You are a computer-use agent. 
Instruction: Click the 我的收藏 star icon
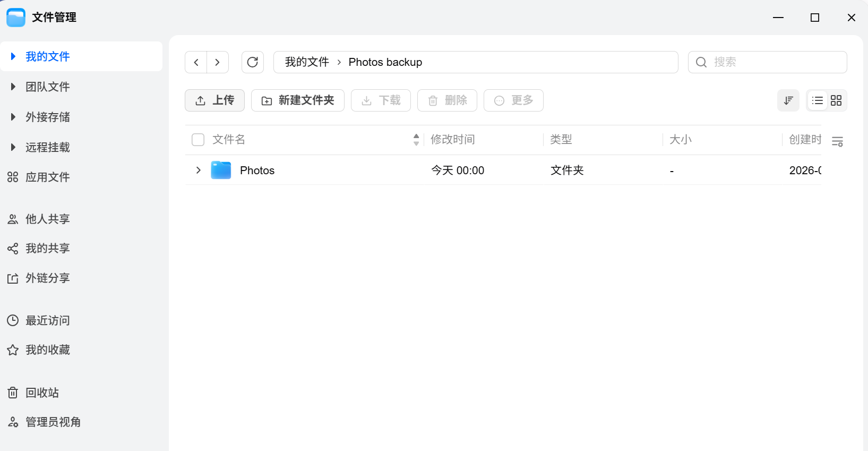[13, 350]
